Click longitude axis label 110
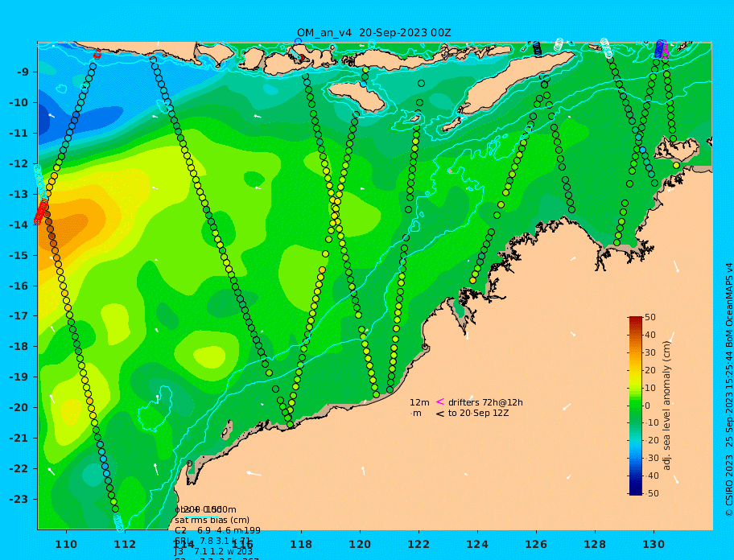This screenshot has width=734, height=560. (x=66, y=544)
